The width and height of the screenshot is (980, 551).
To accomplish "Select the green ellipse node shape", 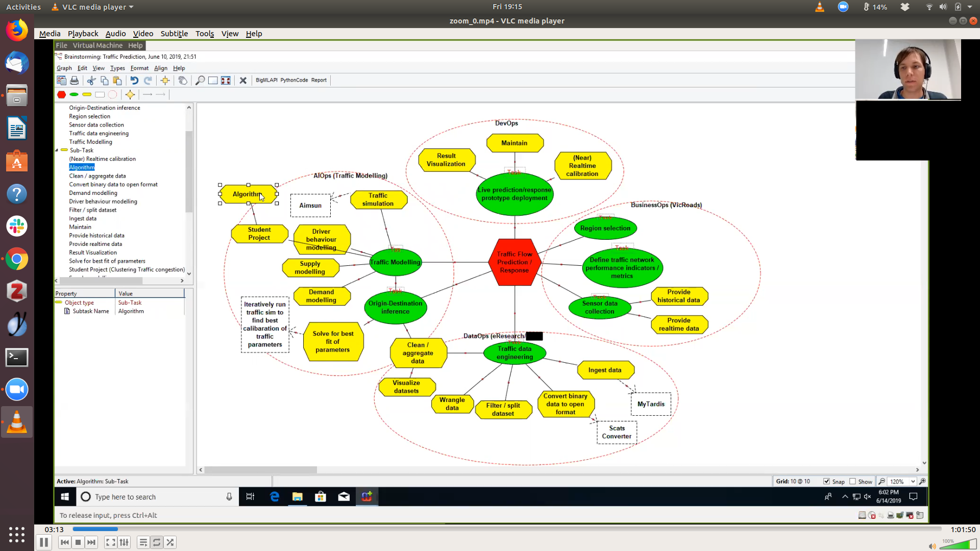I will [x=74, y=94].
